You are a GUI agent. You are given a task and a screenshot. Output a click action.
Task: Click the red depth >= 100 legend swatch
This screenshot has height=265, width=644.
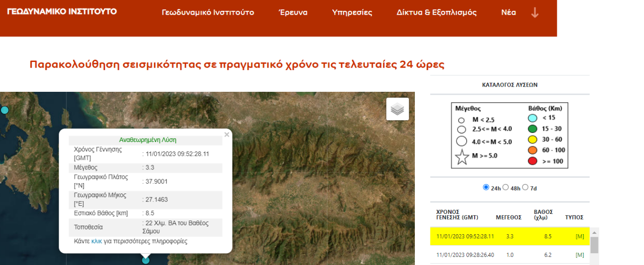click(534, 161)
